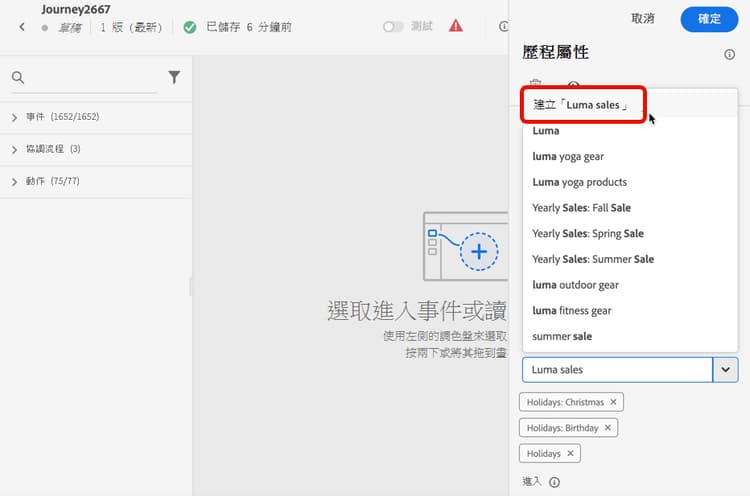Expand the 動作 (75/77) category
Screen dimensions: 750x496
96,181
